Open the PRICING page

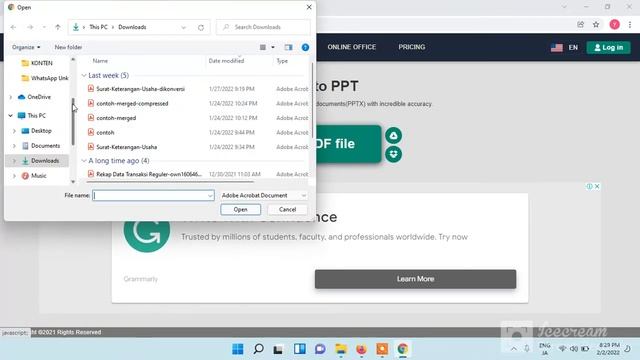click(411, 47)
